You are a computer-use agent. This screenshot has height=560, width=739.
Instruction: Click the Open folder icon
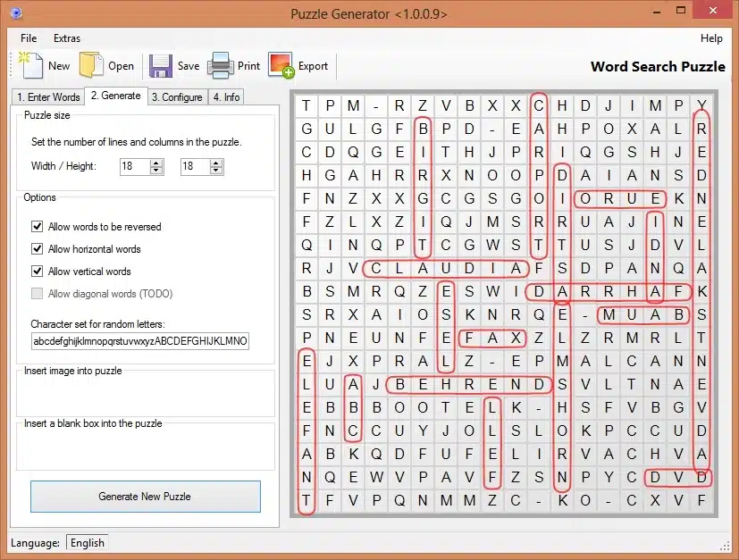[92, 65]
